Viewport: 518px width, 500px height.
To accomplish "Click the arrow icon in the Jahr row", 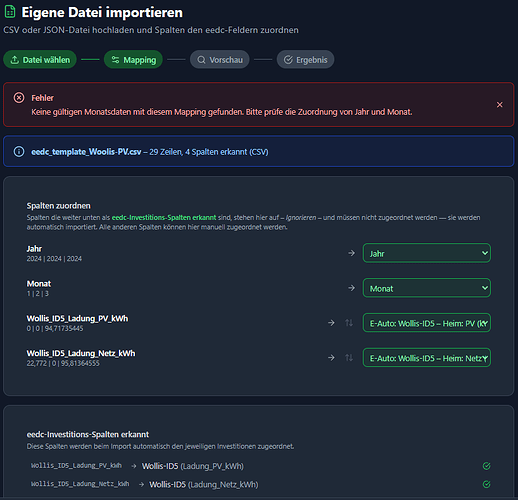I will click(351, 253).
